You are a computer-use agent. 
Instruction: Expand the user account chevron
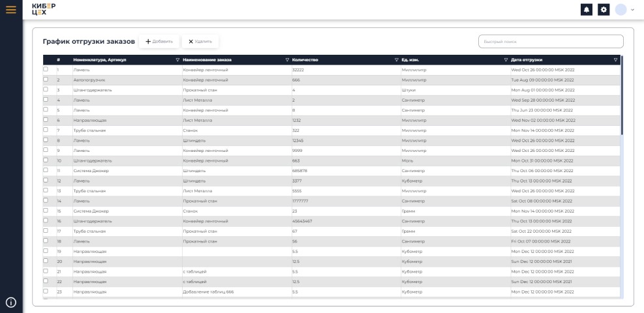[x=632, y=10]
